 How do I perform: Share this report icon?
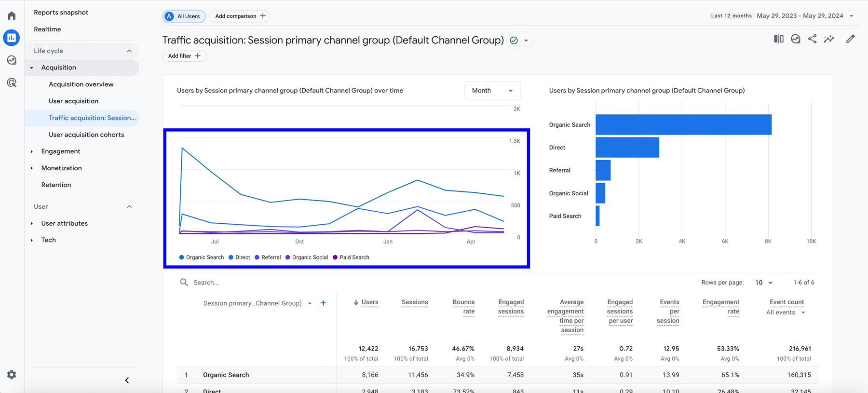813,39
